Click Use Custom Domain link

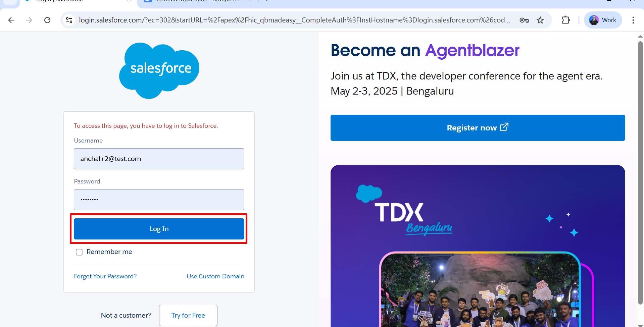pyautogui.click(x=215, y=276)
